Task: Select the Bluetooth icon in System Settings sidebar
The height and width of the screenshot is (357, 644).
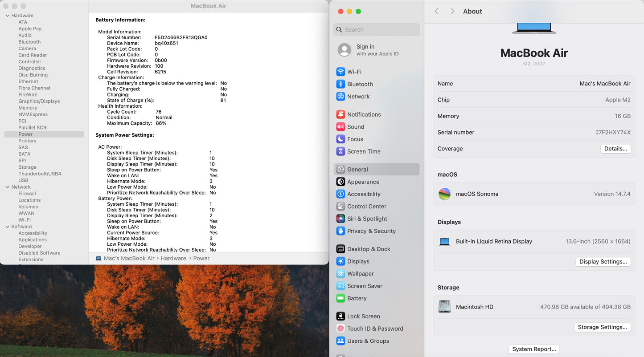Action: (340, 84)
